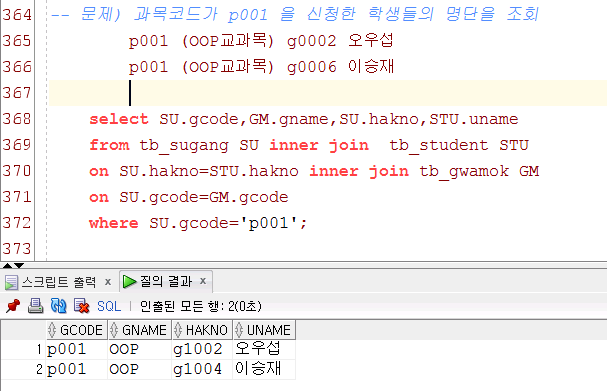Select cell 이승재 in UNAME column

(x=264, y=369)
